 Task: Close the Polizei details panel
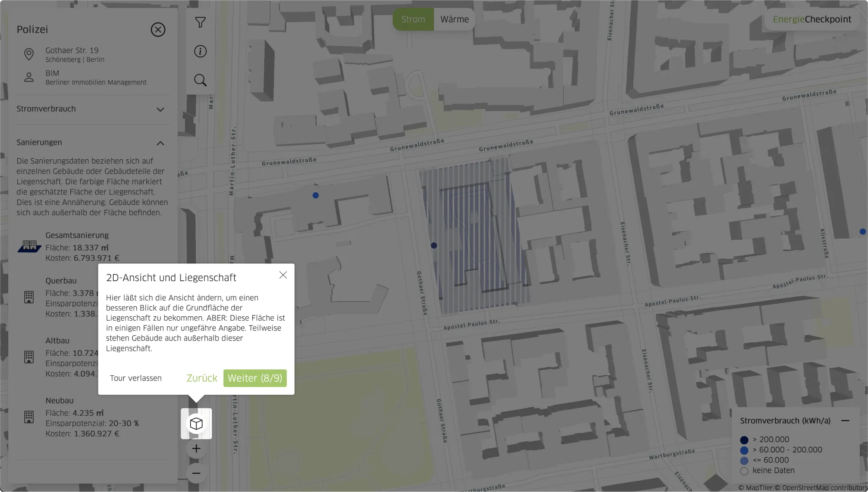pyautogui.click(x=158, y=30)
